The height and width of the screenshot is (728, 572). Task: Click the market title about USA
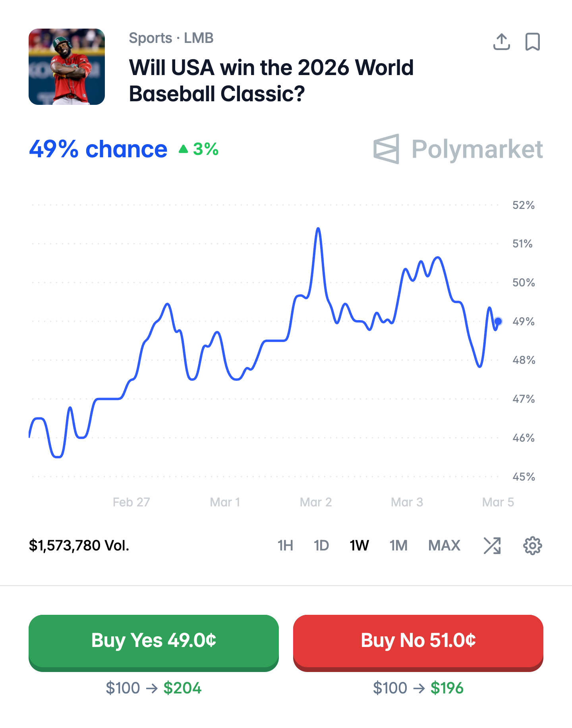[x=271, y=81]
